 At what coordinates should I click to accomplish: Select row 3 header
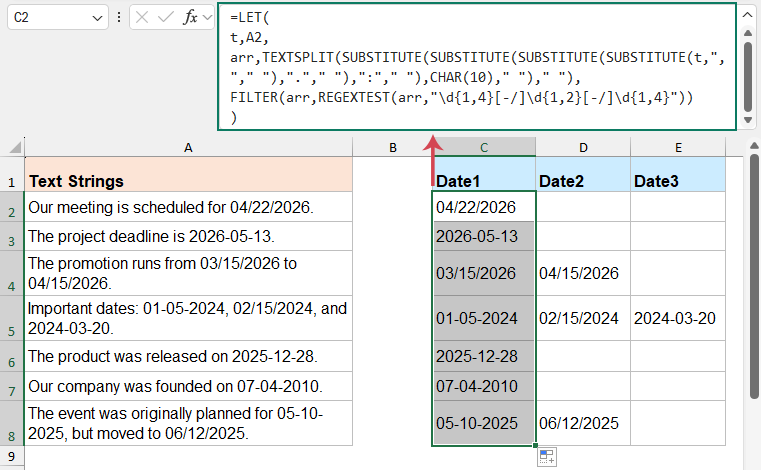coord(12,236)
